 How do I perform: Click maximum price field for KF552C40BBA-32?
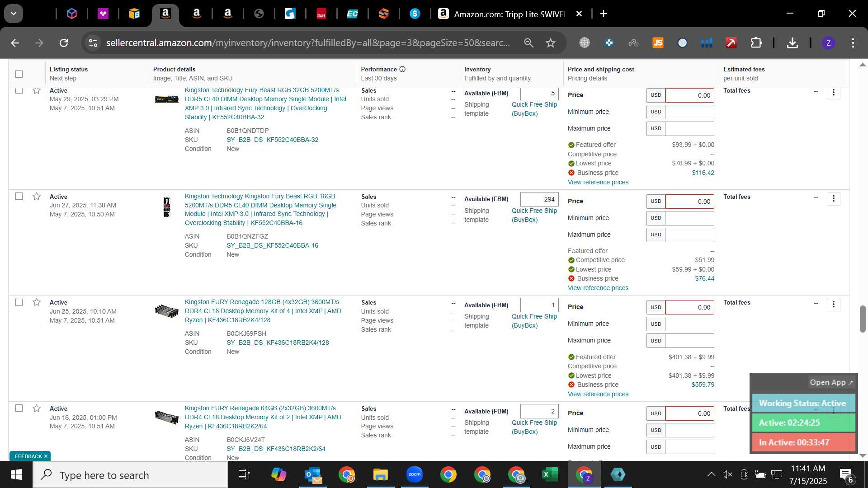tap(689, 128)
